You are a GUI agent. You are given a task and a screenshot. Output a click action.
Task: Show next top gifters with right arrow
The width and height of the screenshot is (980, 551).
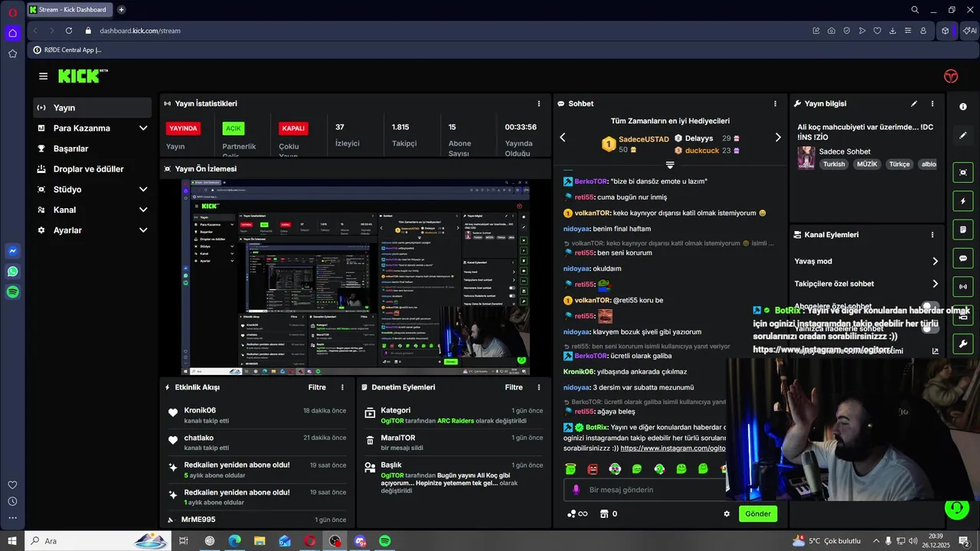tap(778, 138)
